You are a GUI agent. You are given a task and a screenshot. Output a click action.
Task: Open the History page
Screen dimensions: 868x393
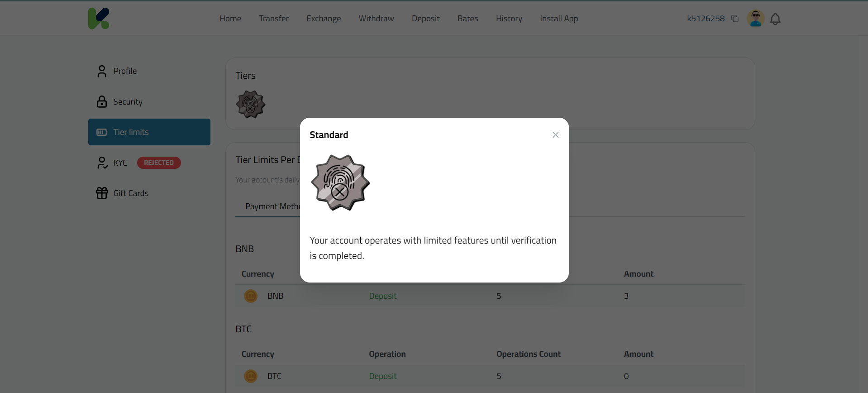point(509,19)
